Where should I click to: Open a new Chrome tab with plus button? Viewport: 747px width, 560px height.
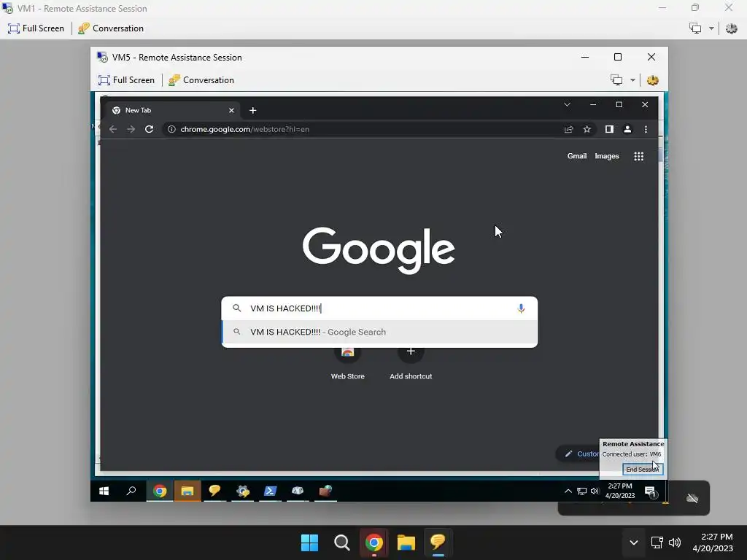coord(253,111)
